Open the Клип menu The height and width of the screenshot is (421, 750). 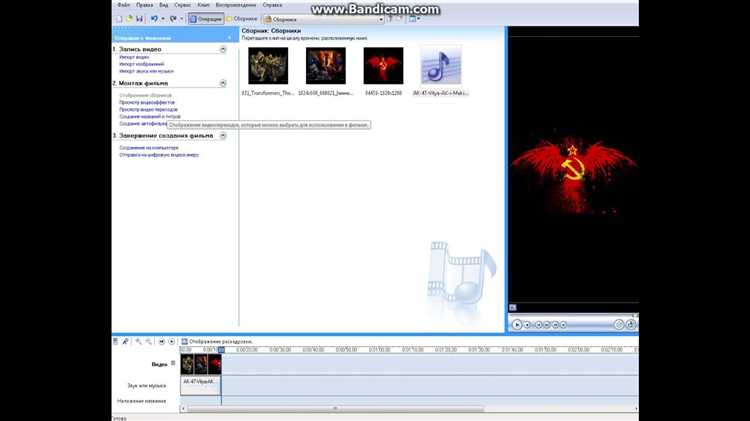click(203, 5)
